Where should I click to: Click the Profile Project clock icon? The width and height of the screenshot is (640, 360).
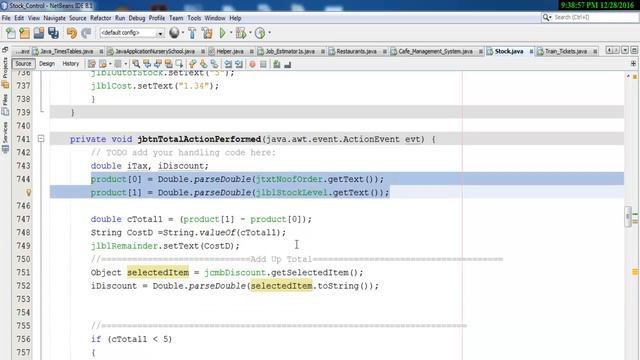(260, 33)
